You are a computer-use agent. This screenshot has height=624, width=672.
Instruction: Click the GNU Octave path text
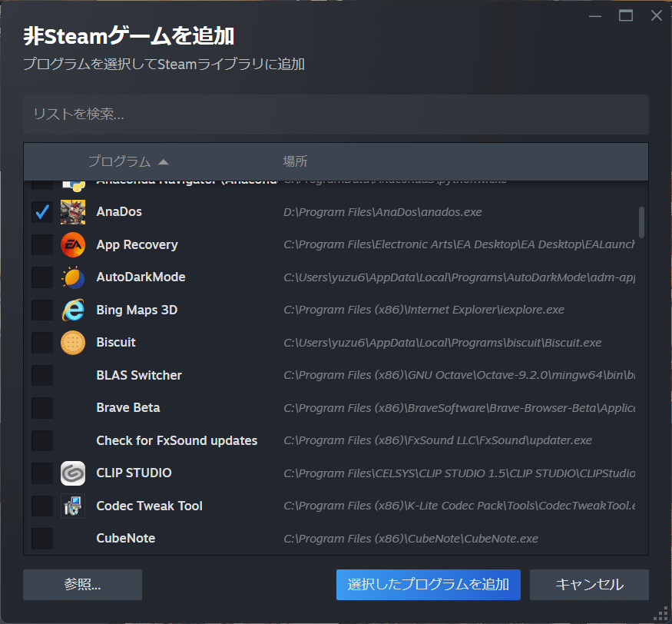pos(459,375)
